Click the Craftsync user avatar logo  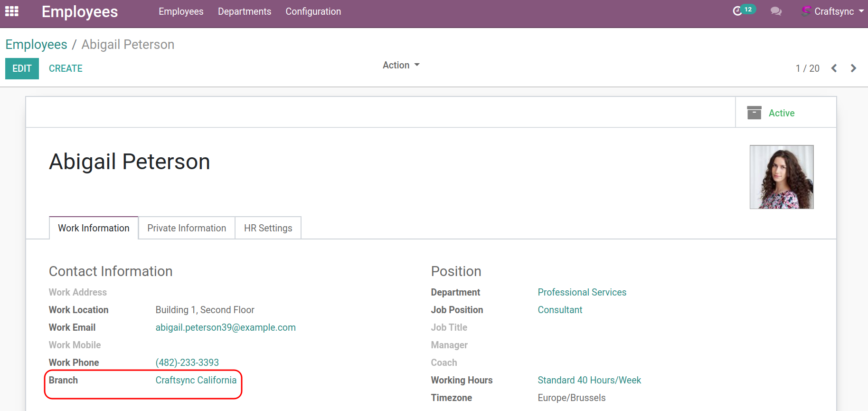click(806, 11)
